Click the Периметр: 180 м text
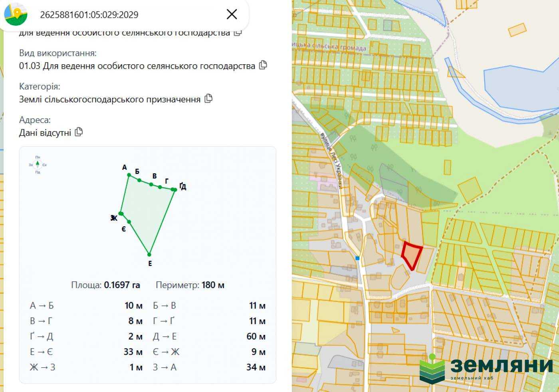Viewport: 559px width, 392px height. point(190,285)
